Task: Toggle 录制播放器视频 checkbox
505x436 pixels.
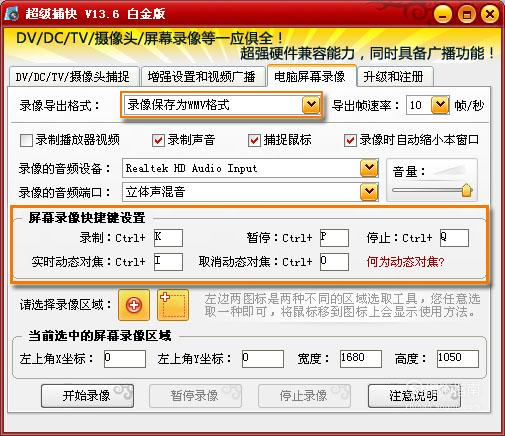Action: (x=26, y=140)
